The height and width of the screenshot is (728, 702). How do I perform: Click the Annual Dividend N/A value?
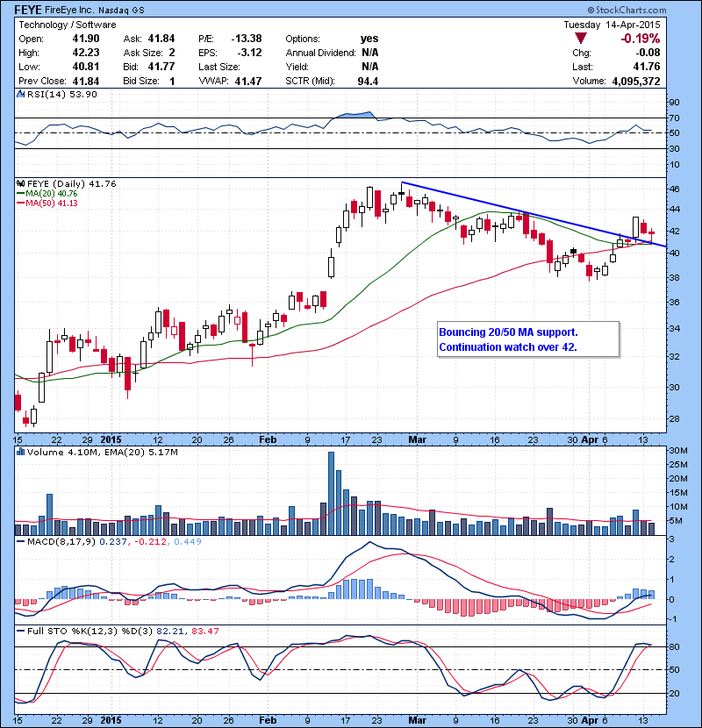coord(369,53)
